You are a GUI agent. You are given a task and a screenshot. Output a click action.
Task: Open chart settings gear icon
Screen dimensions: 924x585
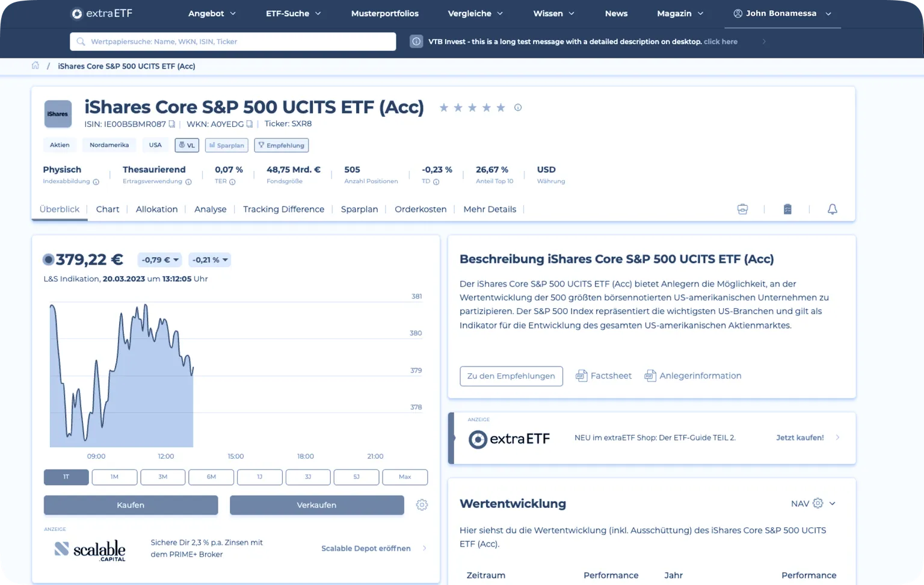422,505
